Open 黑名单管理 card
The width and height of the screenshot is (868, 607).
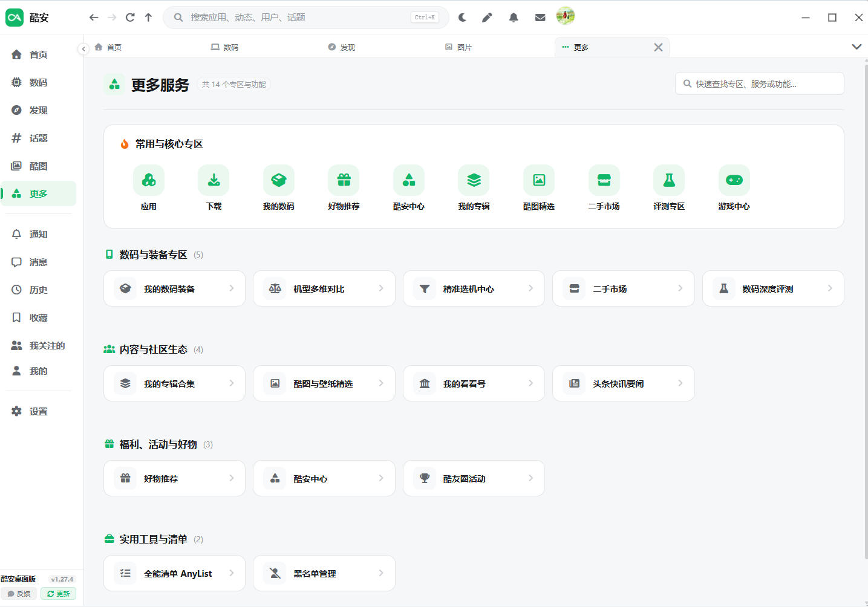pyautogui.click(x=324, y=573)
